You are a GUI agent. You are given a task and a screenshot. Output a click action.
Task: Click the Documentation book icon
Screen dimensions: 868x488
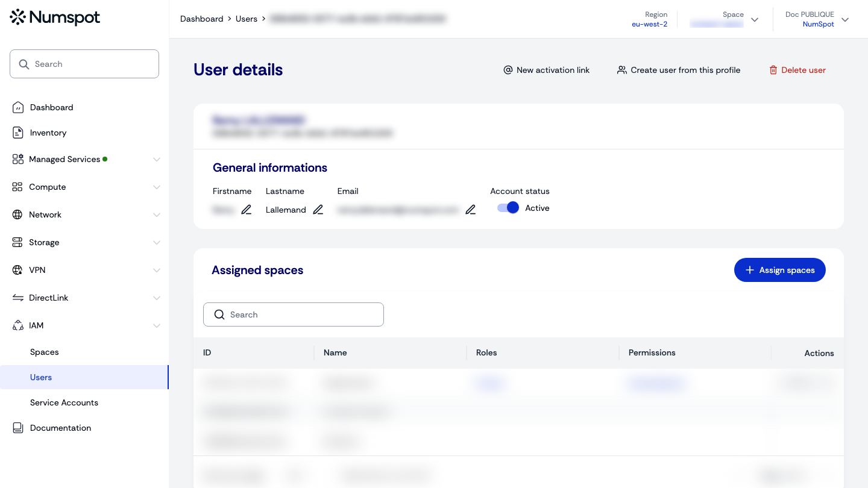point(17,428)
